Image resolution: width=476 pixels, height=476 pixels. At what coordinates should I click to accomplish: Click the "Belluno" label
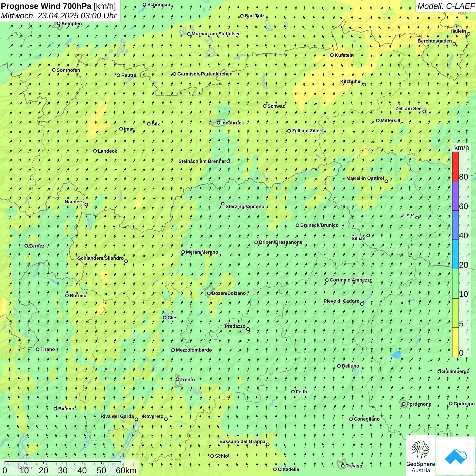pyautogui.click(x=351, y=366)
